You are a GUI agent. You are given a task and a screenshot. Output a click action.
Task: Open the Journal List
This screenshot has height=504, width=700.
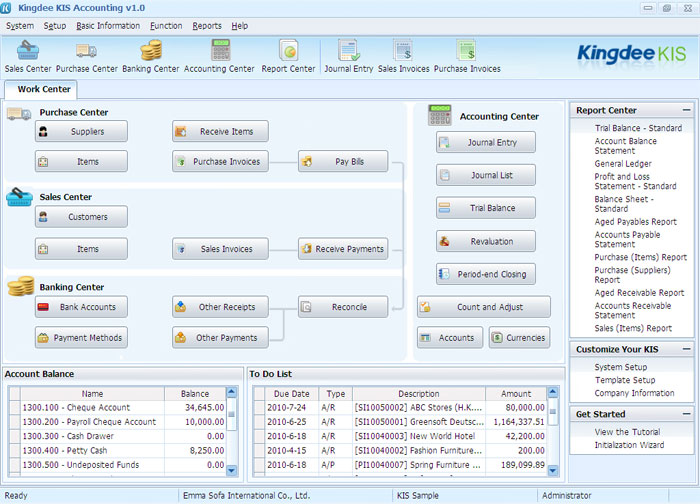(486, 175)
